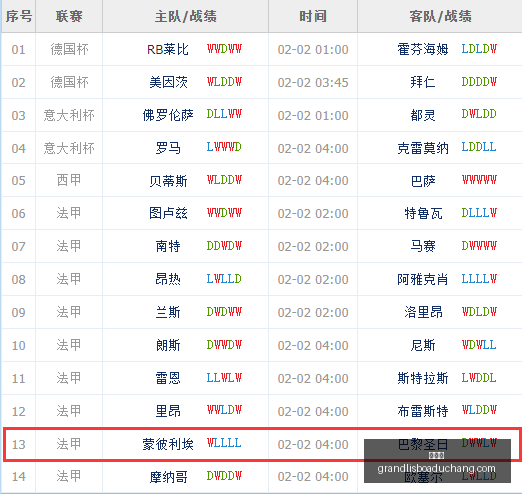This screenshot has height=494, width=522.
Task: Select away team 克雷莫纳
Action: point(423,148)
